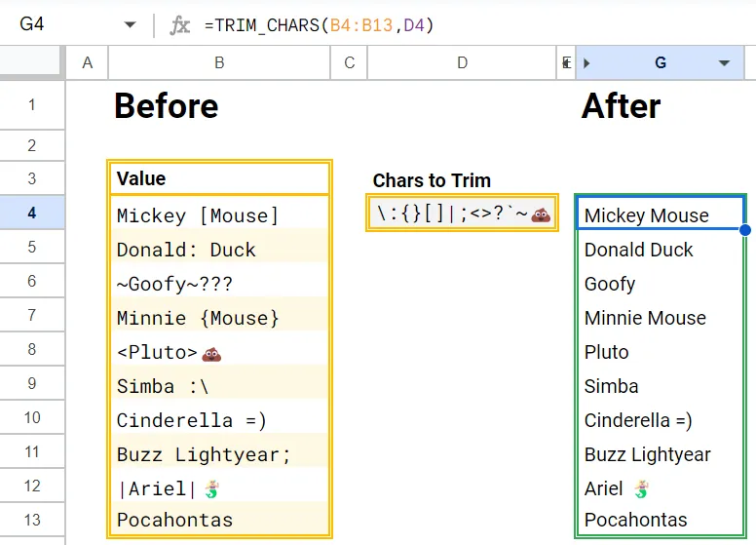756x545 pixels.
Task: Click 'Pocahontas' in column B
Action: pyautogui.click(x=219, y=520)
